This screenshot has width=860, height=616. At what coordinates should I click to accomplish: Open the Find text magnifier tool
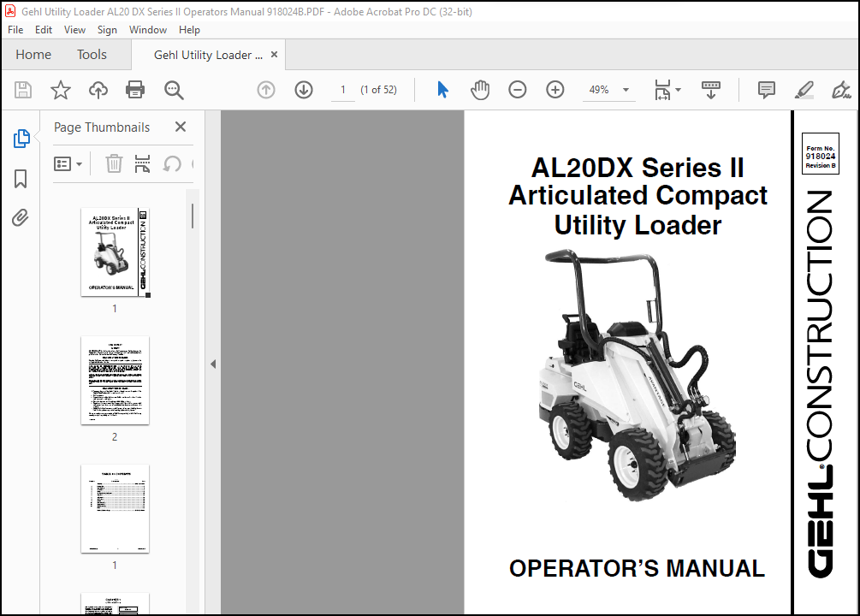[x=174, y=90]
